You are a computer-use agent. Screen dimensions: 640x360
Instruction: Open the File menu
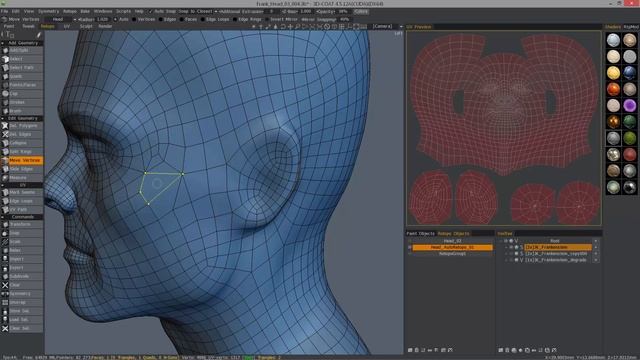4,11
